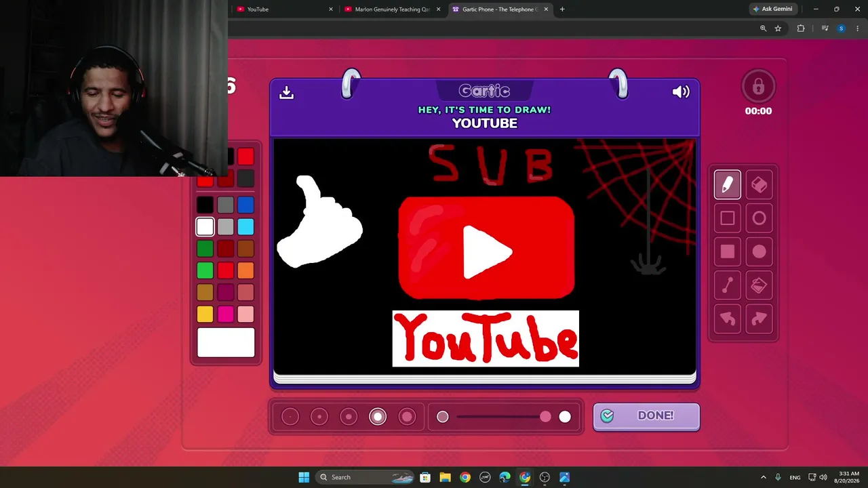Image resolution: width=868 pixels, height=488 pixels.
Task: Pick the largest brush thickness
Action: tap(407, 417)
